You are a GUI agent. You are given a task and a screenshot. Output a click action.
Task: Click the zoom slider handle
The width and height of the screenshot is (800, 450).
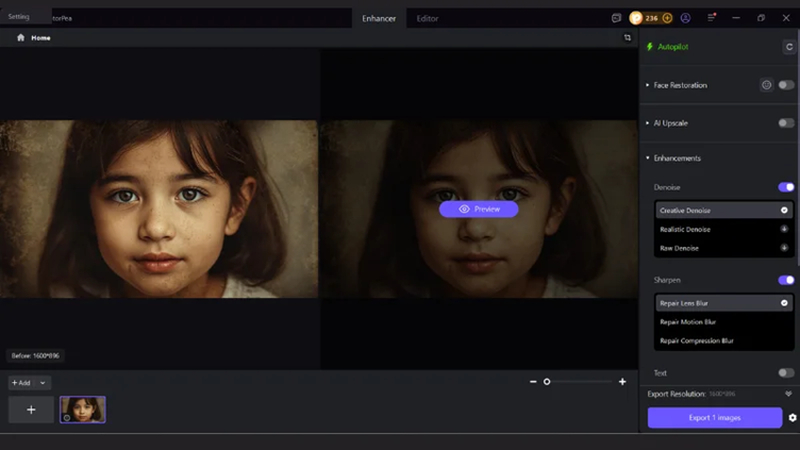click(x=547, y=382)
